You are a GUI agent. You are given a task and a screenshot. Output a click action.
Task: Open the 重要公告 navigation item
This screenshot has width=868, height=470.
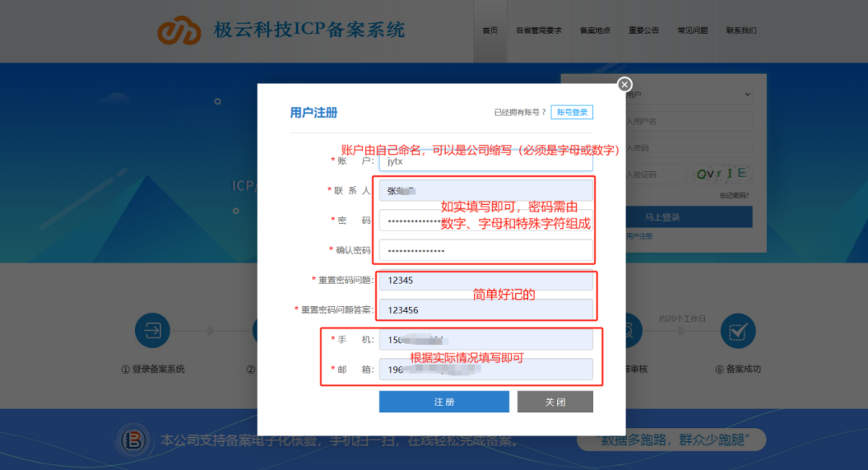(x=644, y=31)
